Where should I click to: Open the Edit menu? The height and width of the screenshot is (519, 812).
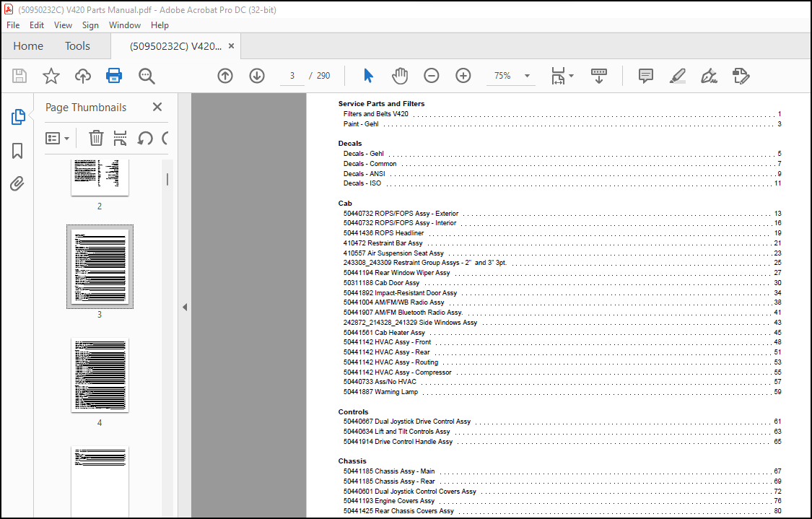tap(37, 25)
